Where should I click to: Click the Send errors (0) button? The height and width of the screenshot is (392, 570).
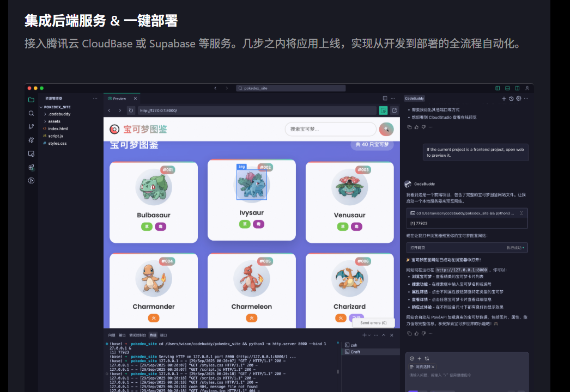coord(373,323)
